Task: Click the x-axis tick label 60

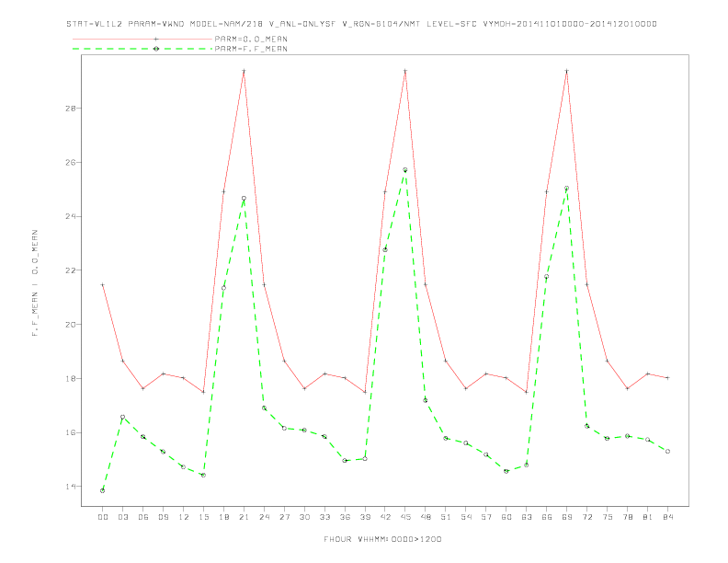Action: click(506, 517)
